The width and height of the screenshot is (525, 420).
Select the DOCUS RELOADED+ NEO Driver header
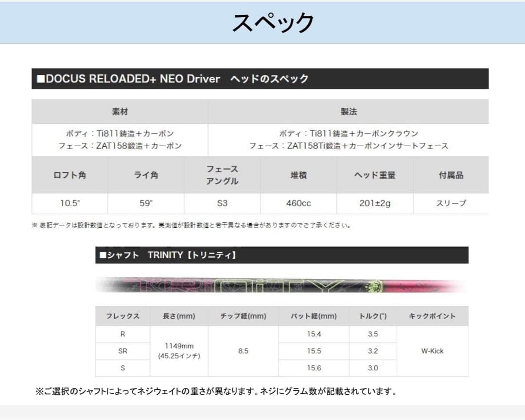pos(174,79)
